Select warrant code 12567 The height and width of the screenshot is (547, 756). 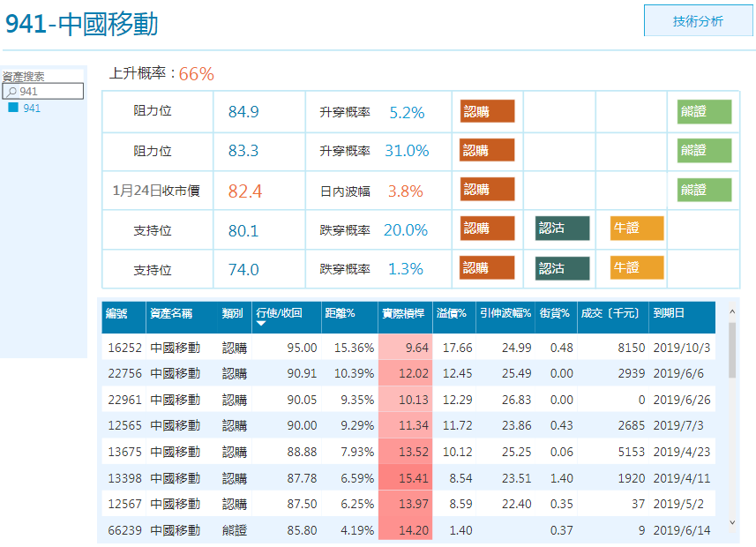124,504
